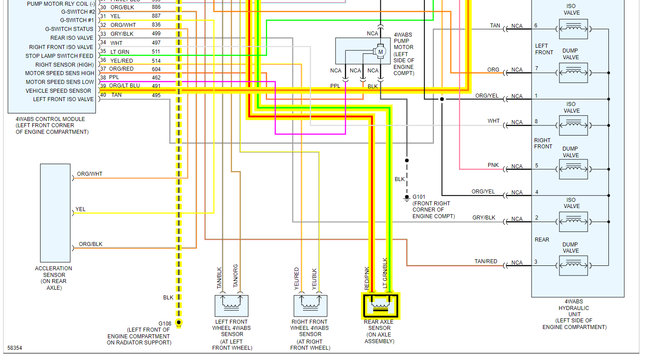The width and height of the screenshot is (650, 363).
Task: Click the 'G108' ground label
Action: click(165, 324)
